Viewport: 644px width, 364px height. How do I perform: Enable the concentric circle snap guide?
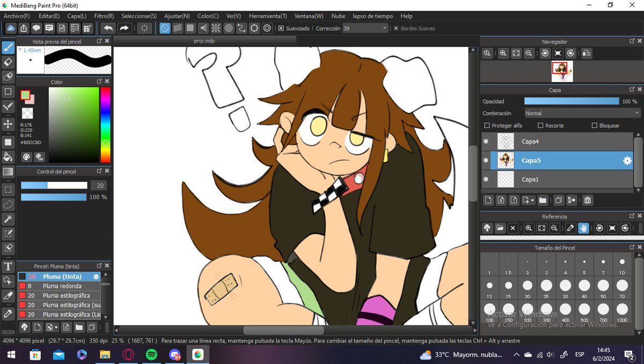coord(229,28)
